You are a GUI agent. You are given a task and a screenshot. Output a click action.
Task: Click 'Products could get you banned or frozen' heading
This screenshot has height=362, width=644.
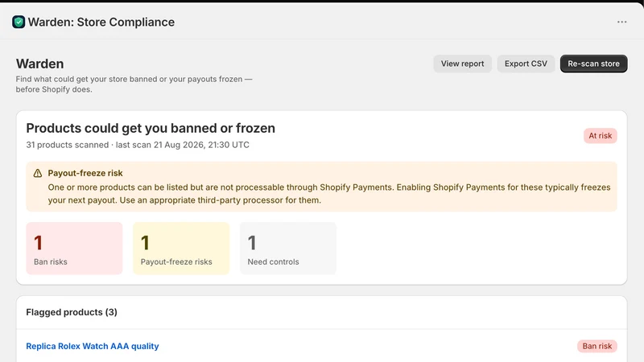(x=151, y=128)
